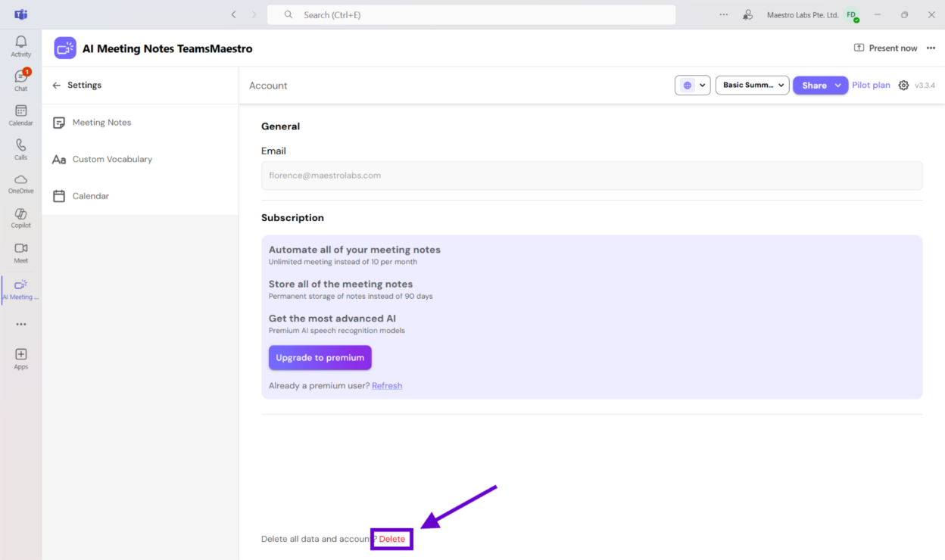
Task: Open the Activity bell icon
Action: click(x=20, y=46)
